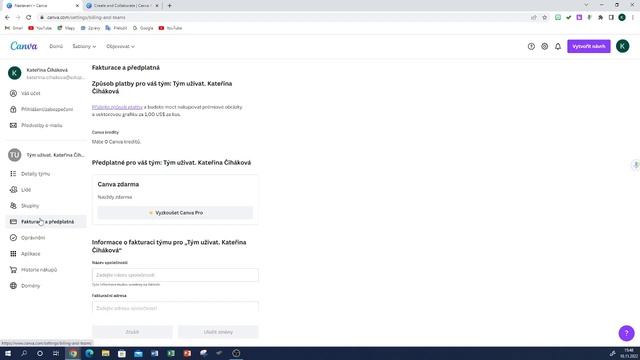This screenshot has height=360, width=640.
Task: Expand the Šablony dropdown in the header
Action: click(84, 47)
